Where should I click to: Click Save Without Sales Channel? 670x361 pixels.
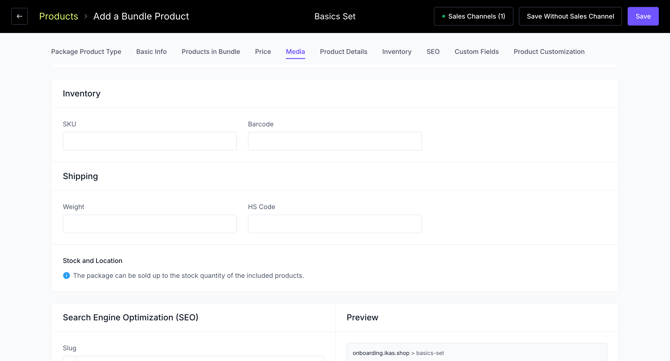coord(570,16)
